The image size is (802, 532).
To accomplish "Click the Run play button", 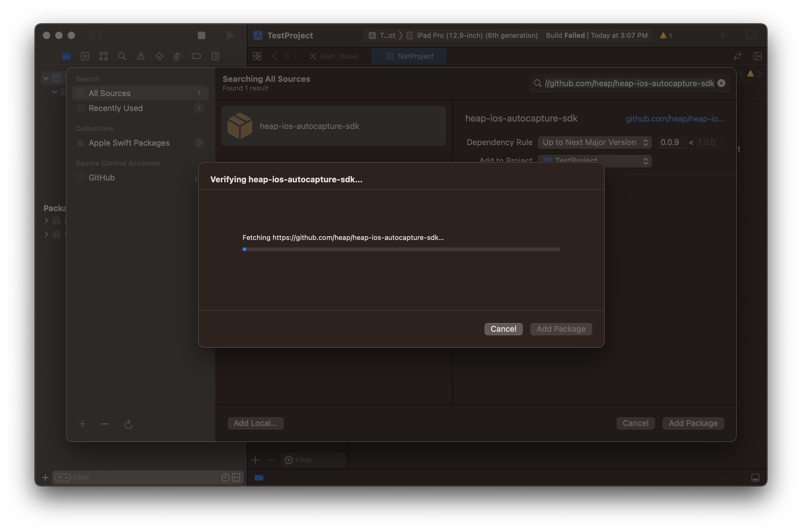I will (230, 35).
